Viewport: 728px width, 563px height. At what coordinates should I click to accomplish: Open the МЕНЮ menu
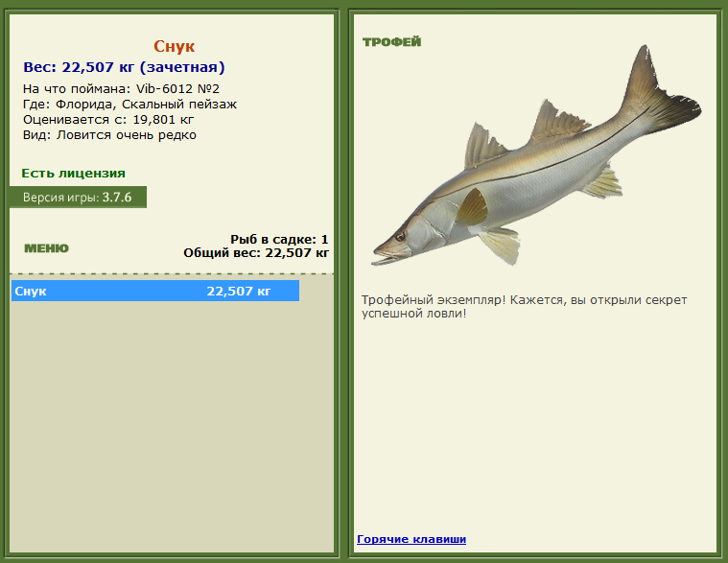pyautogui.click(x=46, y=248)
